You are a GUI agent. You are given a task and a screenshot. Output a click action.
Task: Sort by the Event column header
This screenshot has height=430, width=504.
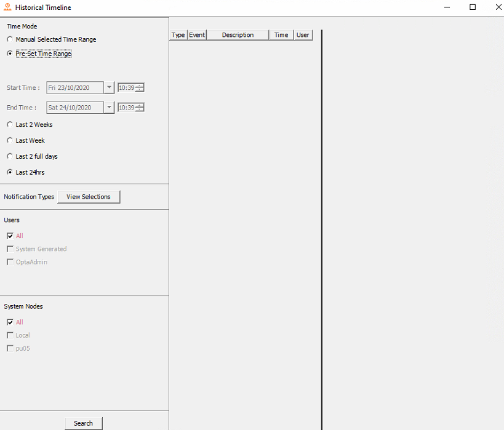[197, 35]
